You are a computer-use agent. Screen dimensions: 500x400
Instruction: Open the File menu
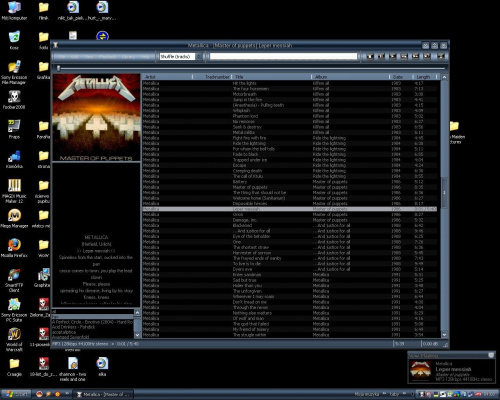pyautogui.click(x=62, y=57)
